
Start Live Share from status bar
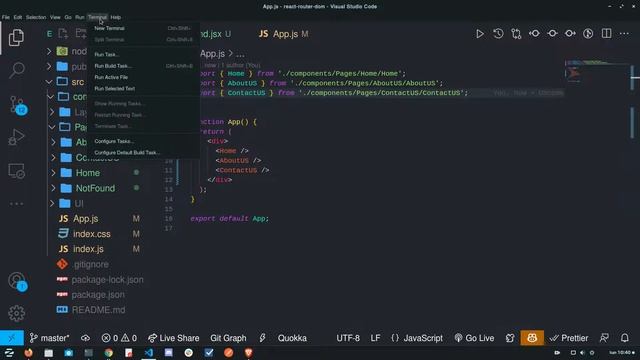tap(173, 338)
